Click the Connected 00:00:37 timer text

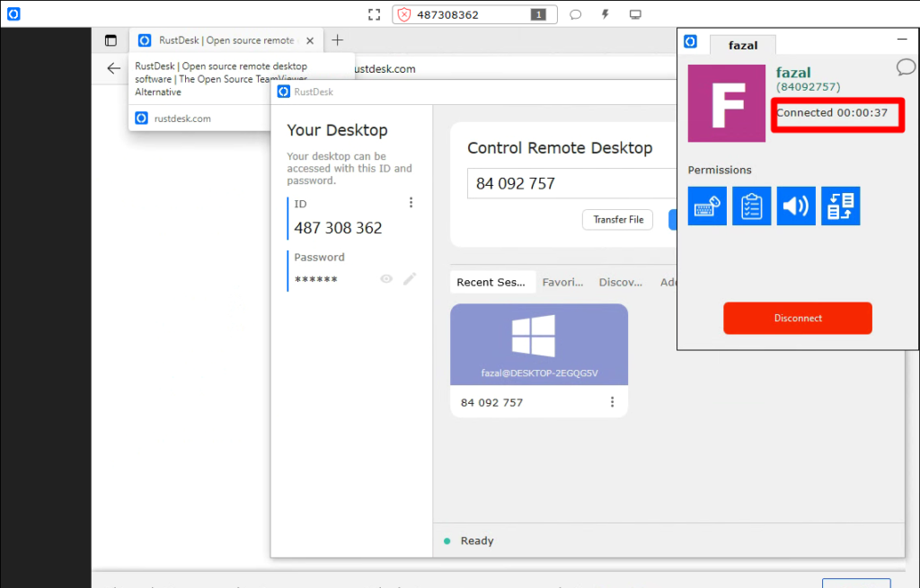[x=832, y=112]
